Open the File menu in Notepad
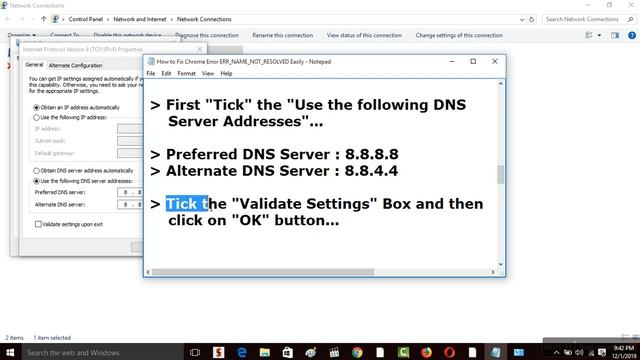 pos(151,73)
